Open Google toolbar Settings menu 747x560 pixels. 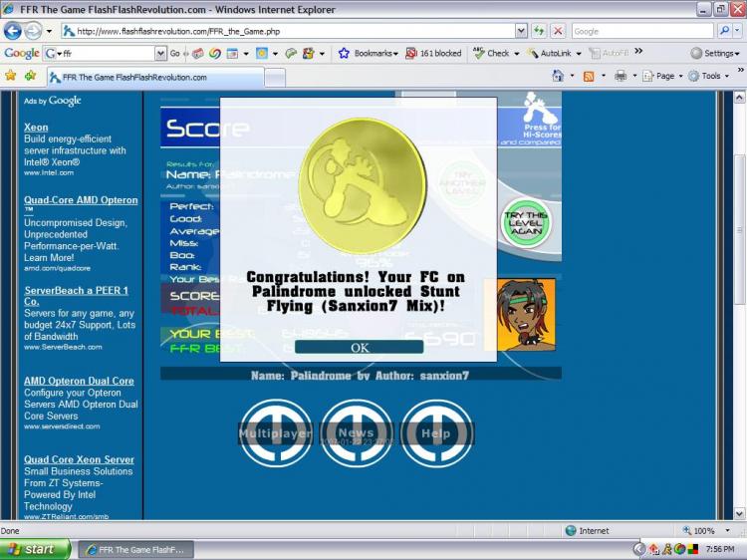[x=715, y=54]
